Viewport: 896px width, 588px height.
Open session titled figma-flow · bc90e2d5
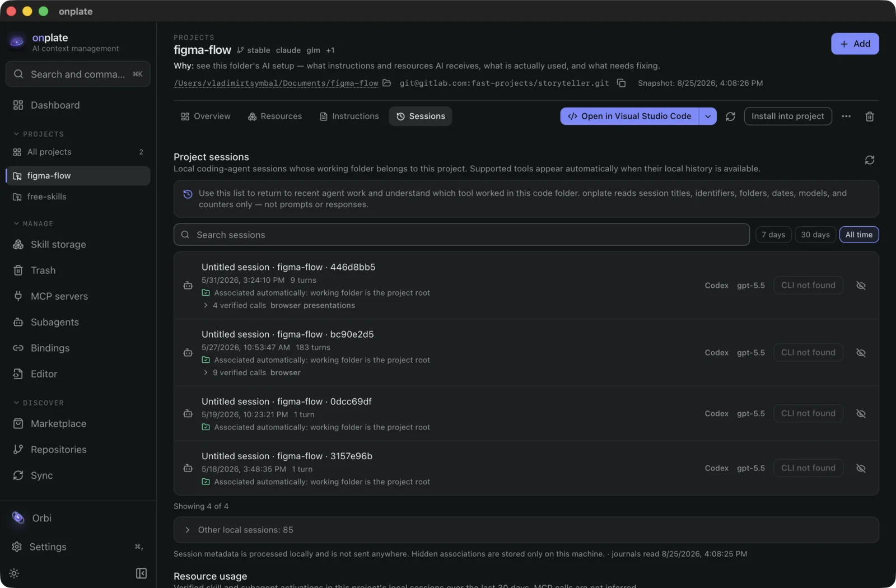(x=287, y=334)
